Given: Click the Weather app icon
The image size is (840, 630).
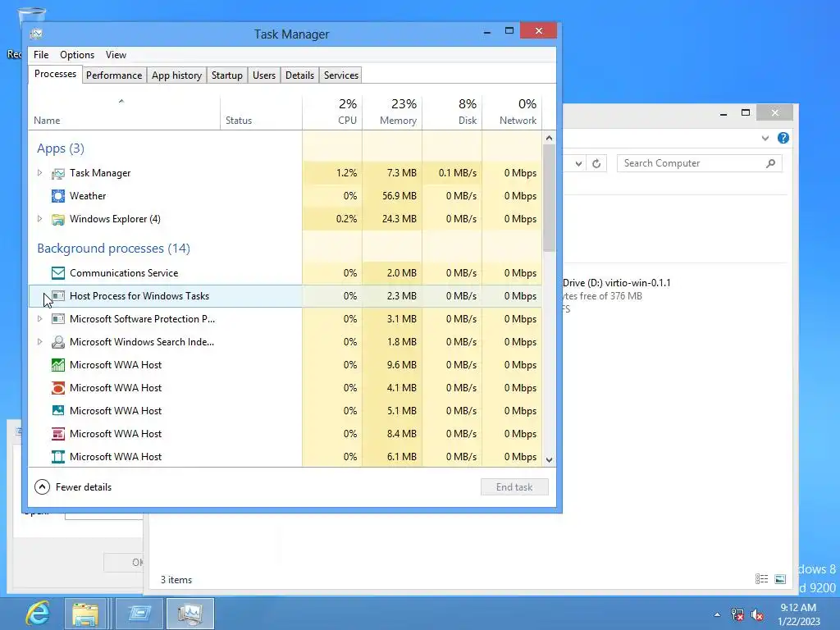Looking at the screenshot, I should 58,196.
